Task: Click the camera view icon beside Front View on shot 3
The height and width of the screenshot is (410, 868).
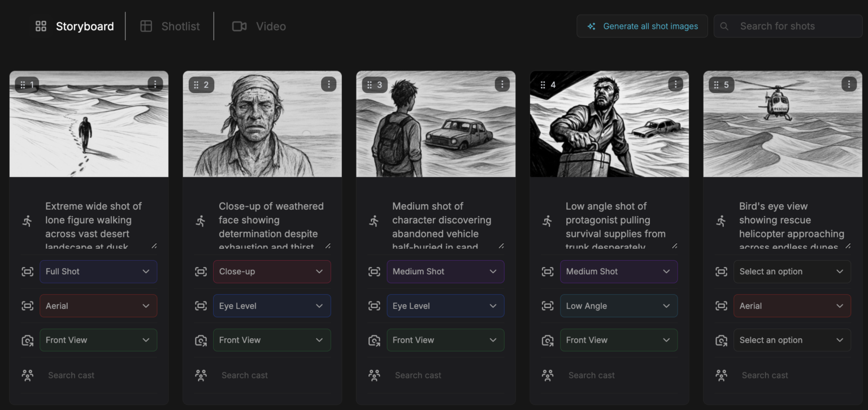Action: [374, 340]
